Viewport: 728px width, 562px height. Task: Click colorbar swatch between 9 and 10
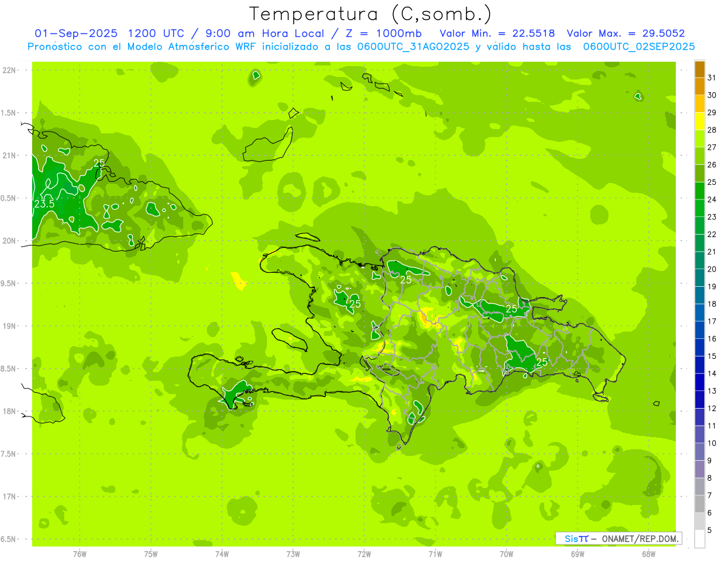[x=699, y=452]
